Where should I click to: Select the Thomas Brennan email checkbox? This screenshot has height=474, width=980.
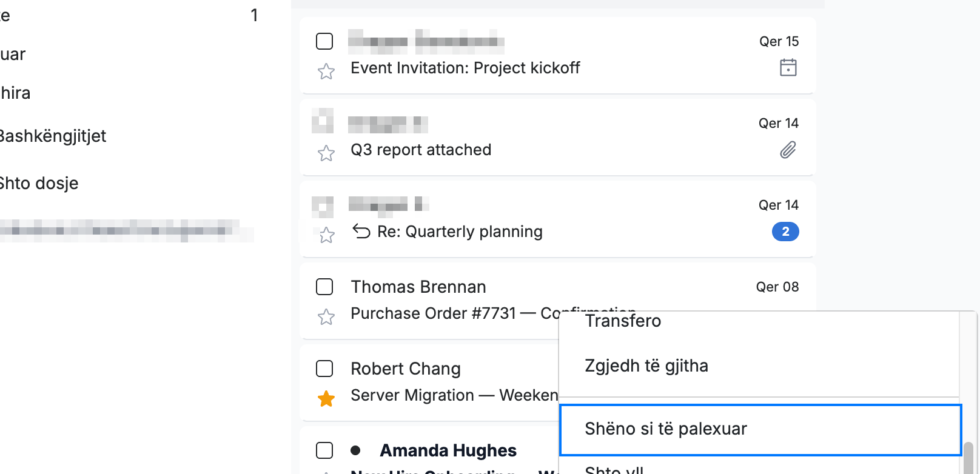[x=324, y=287]
